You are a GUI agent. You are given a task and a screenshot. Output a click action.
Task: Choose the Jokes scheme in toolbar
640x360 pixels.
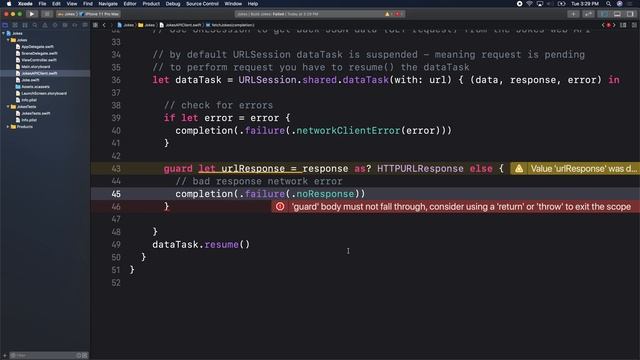[x=66, y=14]
